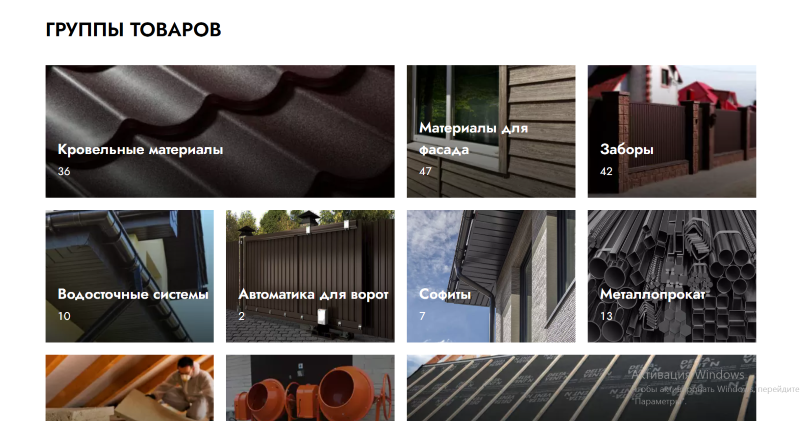This screenshot has width=800, height=421.
Task: Click the Автоматика для ворот title text
Action: pyautogui.click(x=314, y=294)
